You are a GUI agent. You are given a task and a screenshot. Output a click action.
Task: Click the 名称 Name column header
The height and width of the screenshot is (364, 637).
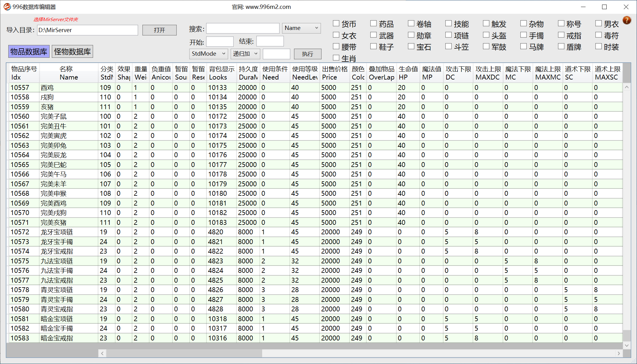click(x=69, y=73)
